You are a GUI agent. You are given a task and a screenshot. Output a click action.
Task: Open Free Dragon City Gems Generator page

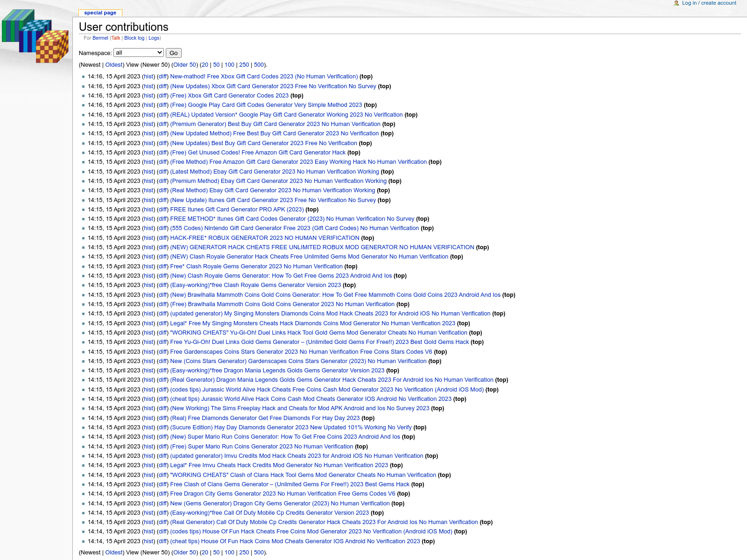coord(283,494)
